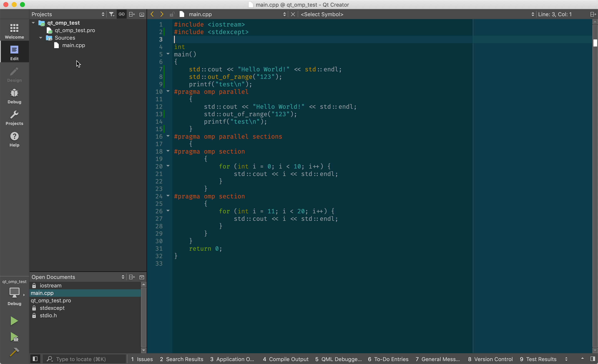Select qt_omp_test.pro in Open Documents

click(x=85, y=300)
